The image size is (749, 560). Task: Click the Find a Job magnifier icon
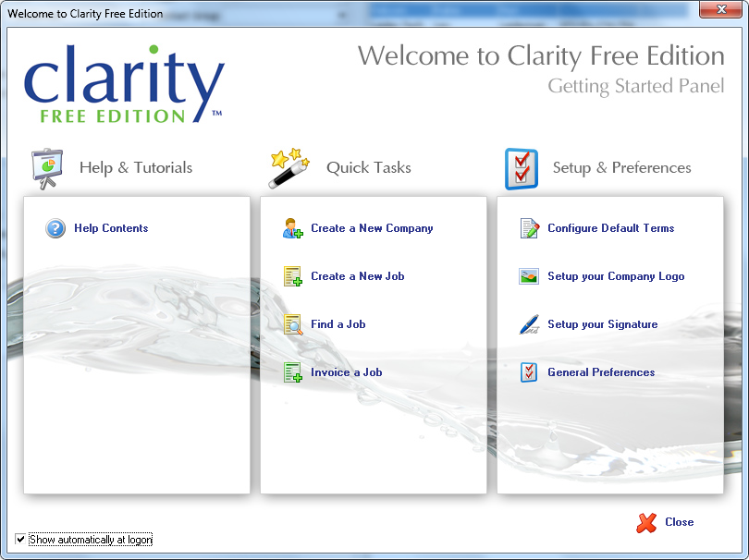click(292, 324)
